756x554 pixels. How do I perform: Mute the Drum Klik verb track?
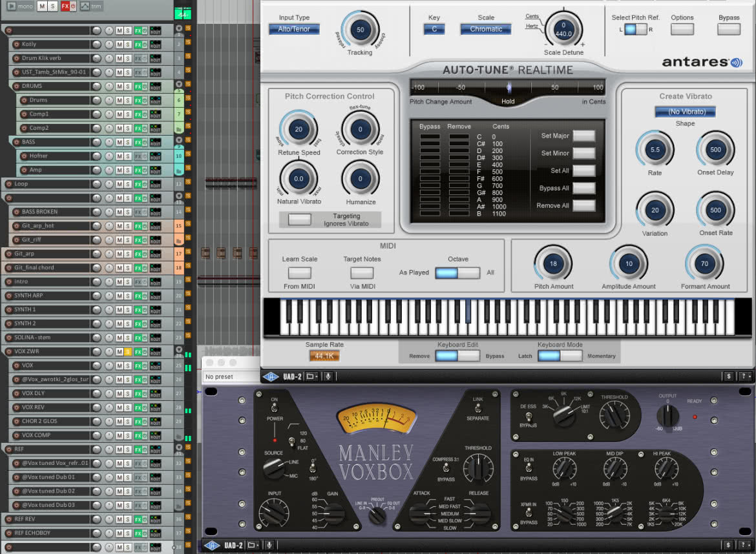pos(119,58)
